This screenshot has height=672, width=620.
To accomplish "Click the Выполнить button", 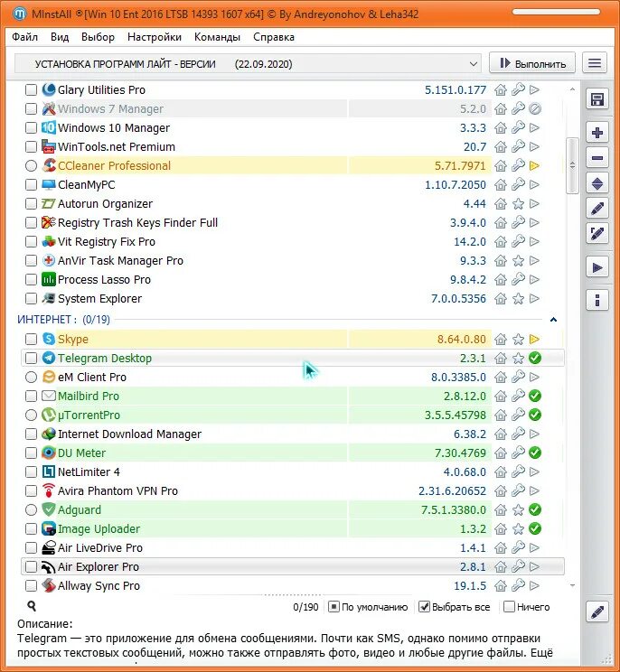I will point(532,63).
